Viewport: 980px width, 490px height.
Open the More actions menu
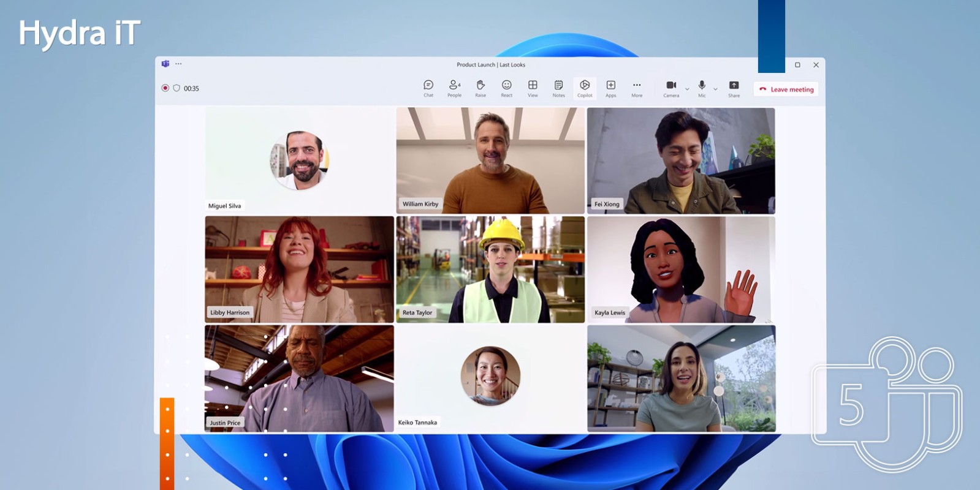637,88
